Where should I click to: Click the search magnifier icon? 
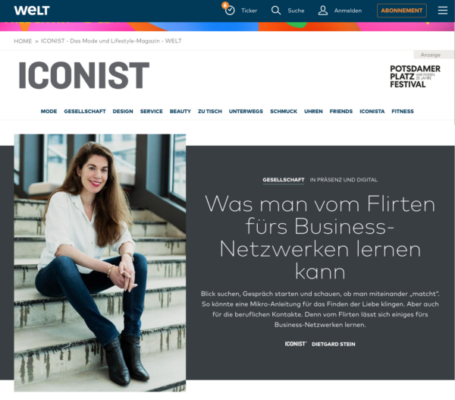(x=276, y=10)
